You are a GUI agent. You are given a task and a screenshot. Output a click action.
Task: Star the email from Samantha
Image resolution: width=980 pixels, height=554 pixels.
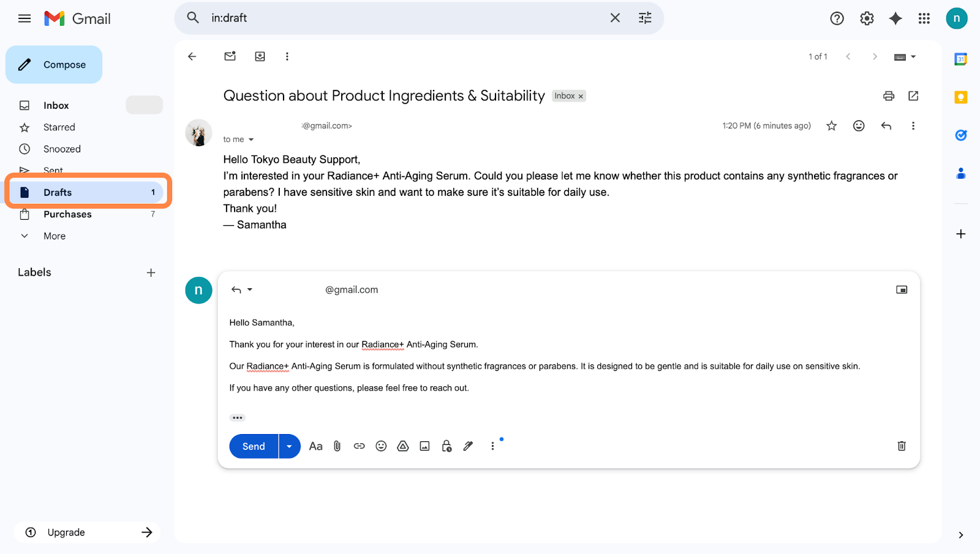(x=831, y=126)
